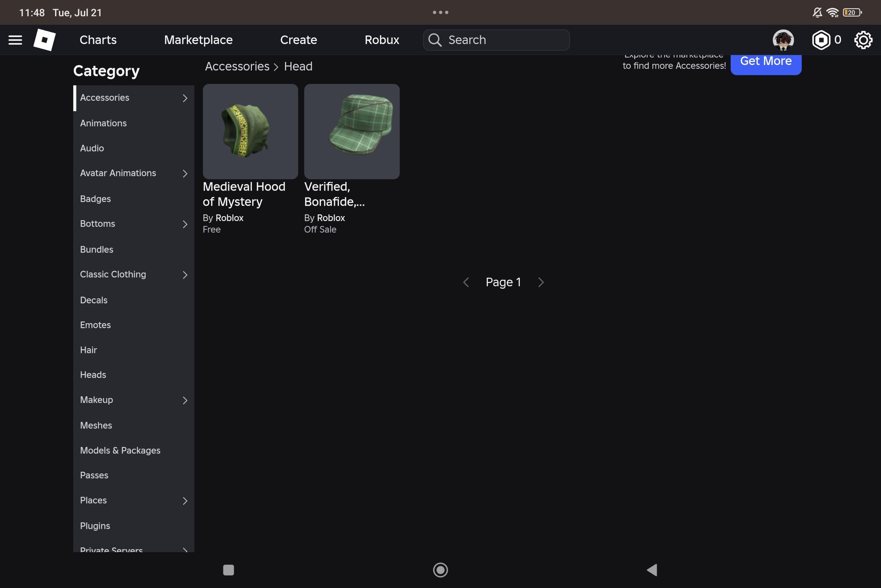Viewport: 881px width, 588px height.
Task: Select the Heads category
Action: [134, 375]
